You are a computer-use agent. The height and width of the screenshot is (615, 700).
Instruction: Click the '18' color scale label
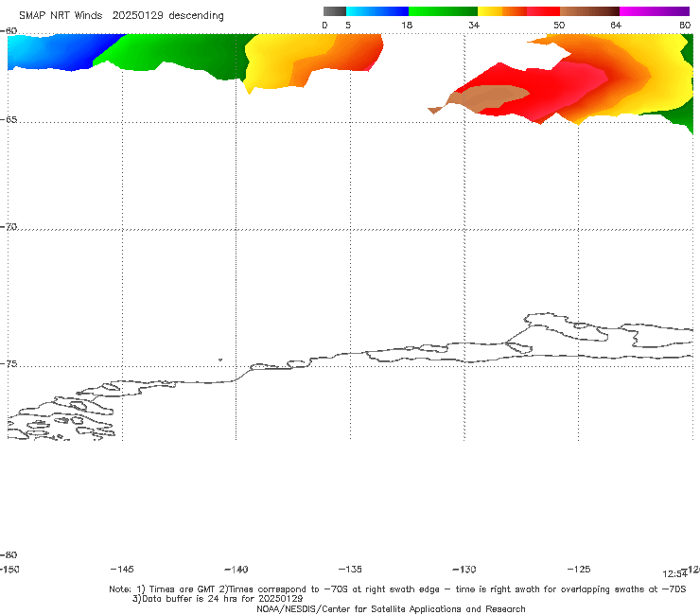407,25
